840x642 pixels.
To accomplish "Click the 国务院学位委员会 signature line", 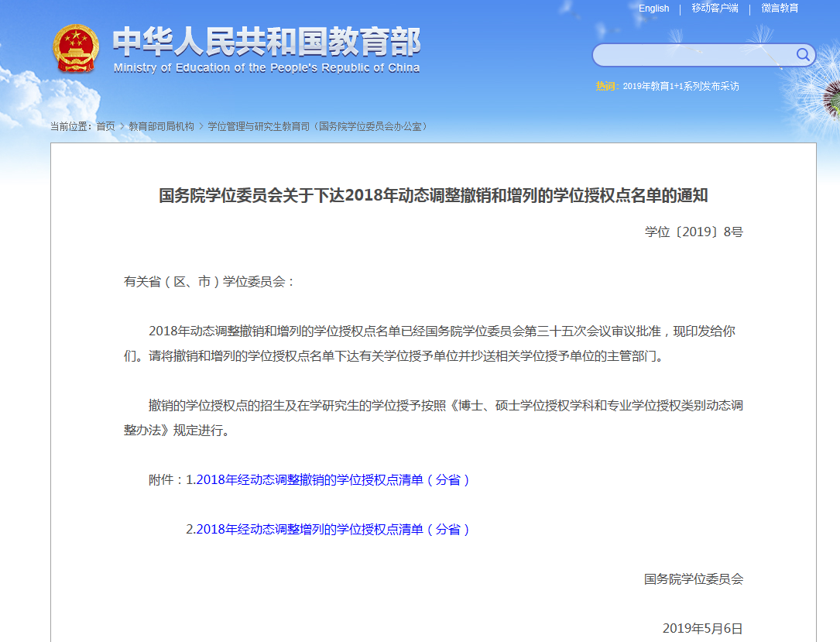I will coord(693,578).
